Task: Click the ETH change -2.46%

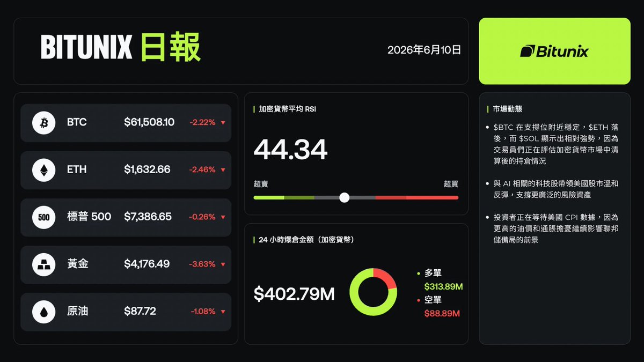Action: [202, 170]
